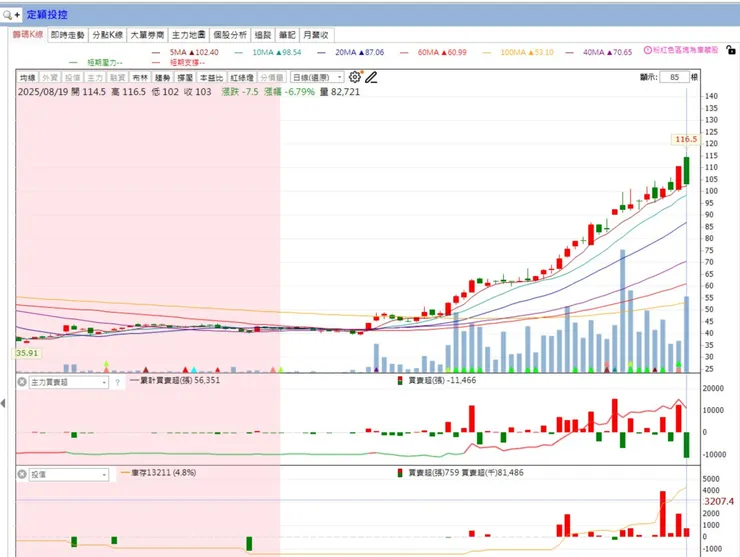This screenshot has height=557, width=740.
Task: Switch to the 分點K線 tab
Action: (x=108, y=35)
